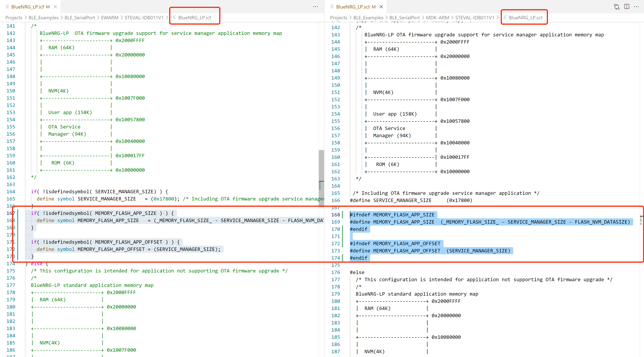The width and height of the screenshot is (644, 357).
Task: Open More Actions menu in left editor group
Action: tap(315, 7)
